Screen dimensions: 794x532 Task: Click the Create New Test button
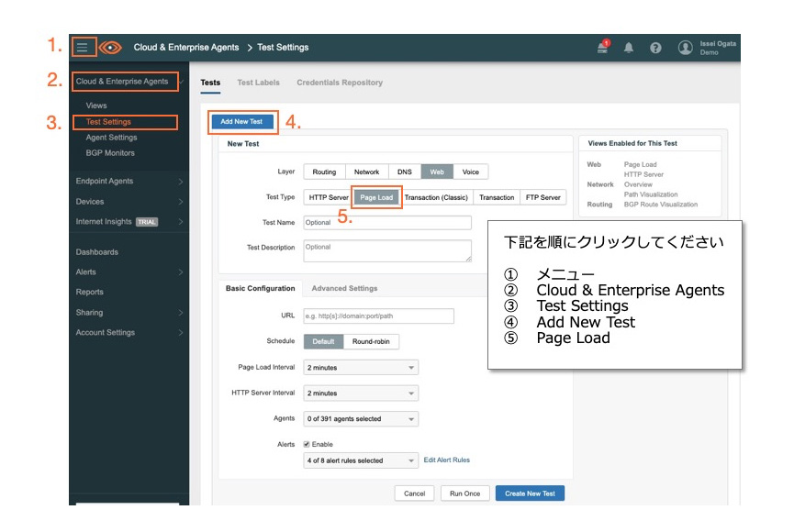pyautogui.click(x=530, y=493)
